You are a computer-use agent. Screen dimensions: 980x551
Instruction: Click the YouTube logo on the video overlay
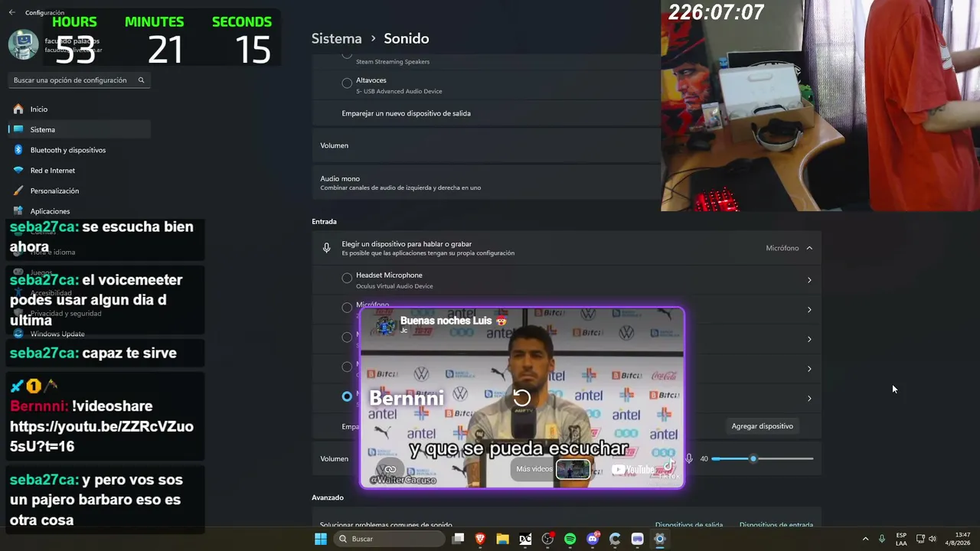pyautogui.click(x=633, y=469)
